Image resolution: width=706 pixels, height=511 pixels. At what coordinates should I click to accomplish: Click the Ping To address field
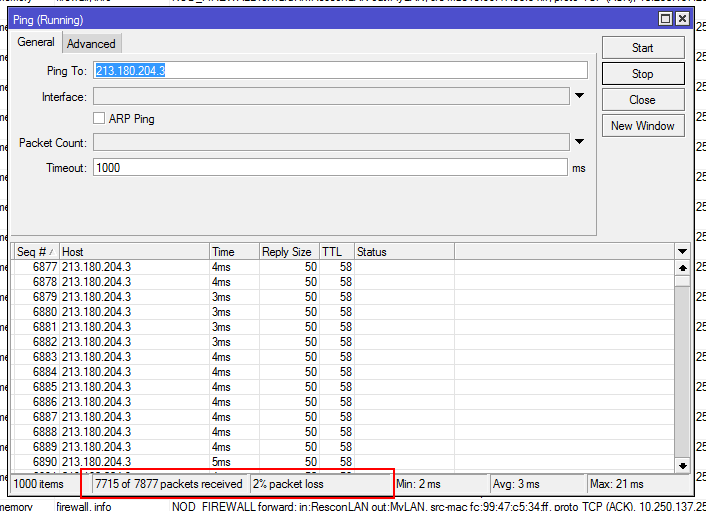point(340,70)
